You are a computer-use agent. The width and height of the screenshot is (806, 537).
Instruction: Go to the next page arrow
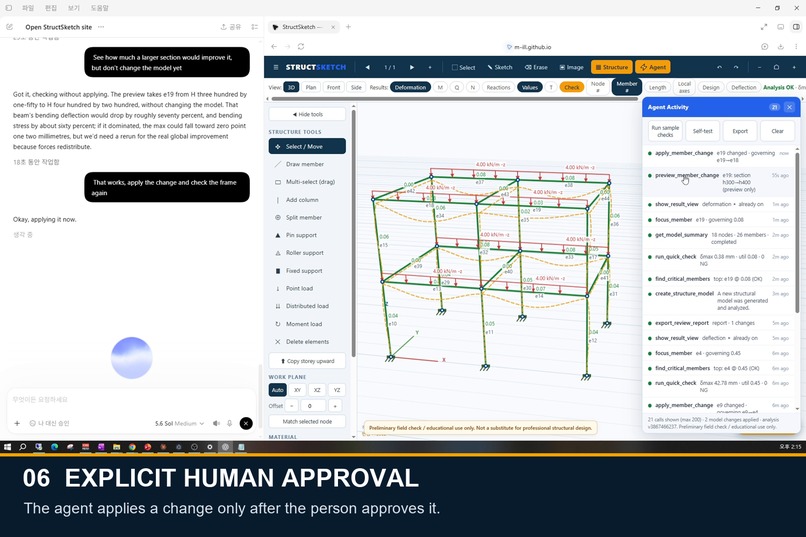(x=412, y=67)
